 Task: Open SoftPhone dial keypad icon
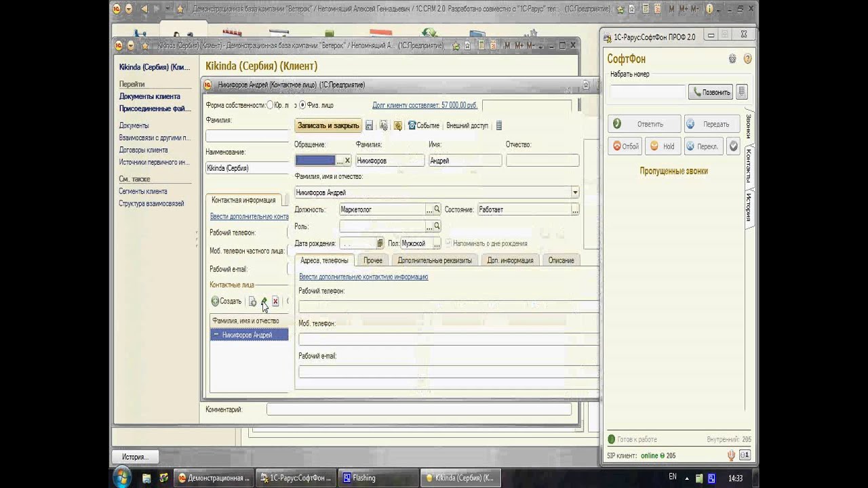point(742,92)
